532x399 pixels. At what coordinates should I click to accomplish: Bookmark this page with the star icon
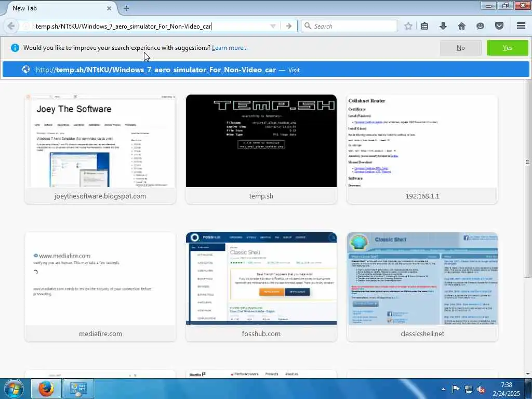pos(408,26)
